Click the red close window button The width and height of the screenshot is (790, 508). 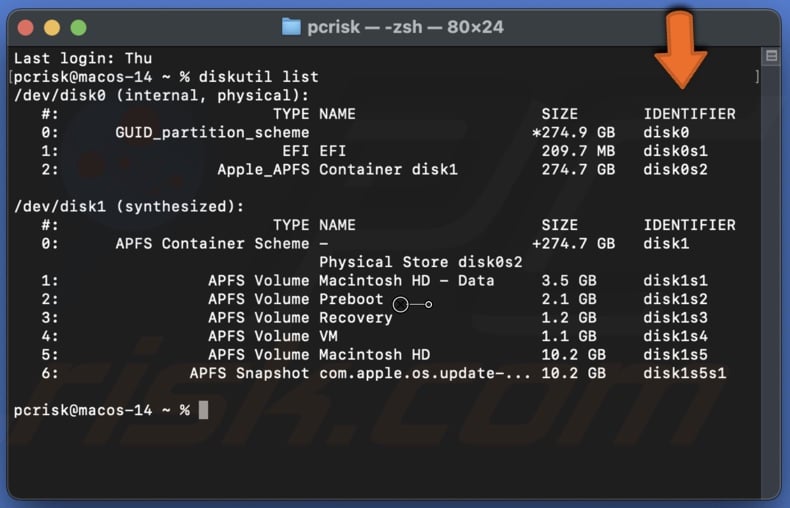tap(26, 27)
